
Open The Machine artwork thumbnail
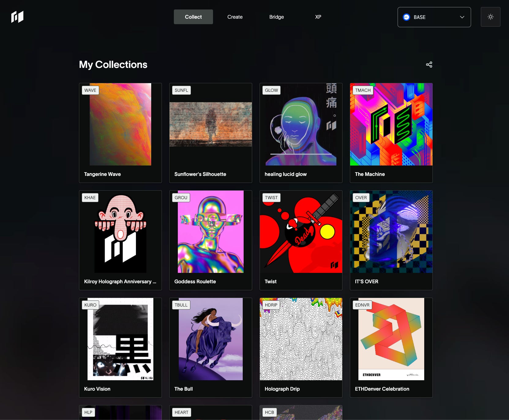point(391,124)
